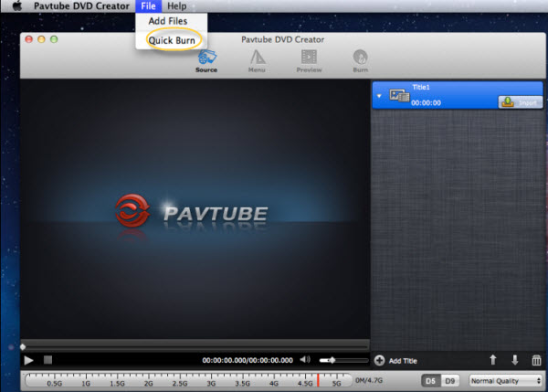
Task: Close the Pavtube DVD Creator window
Action: pyautogui.click(x=28, y=39)
